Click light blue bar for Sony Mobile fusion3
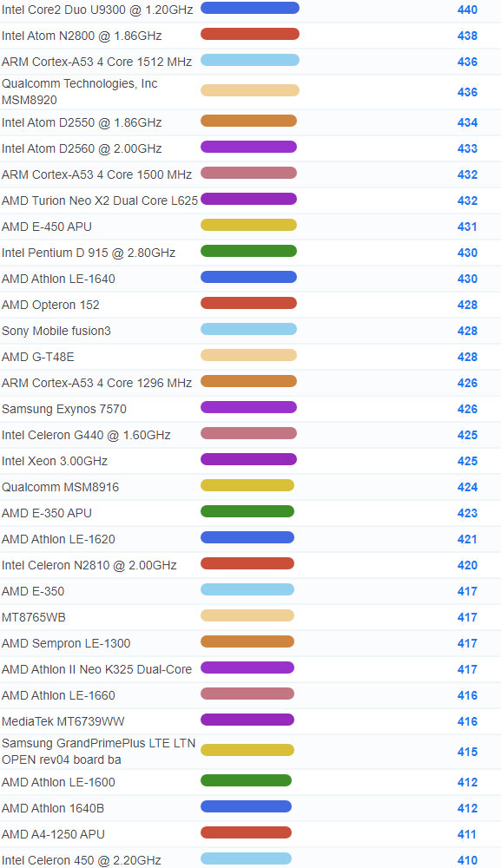Image resolution: width=501 pixels, height=868 pixels. point(248,329)
